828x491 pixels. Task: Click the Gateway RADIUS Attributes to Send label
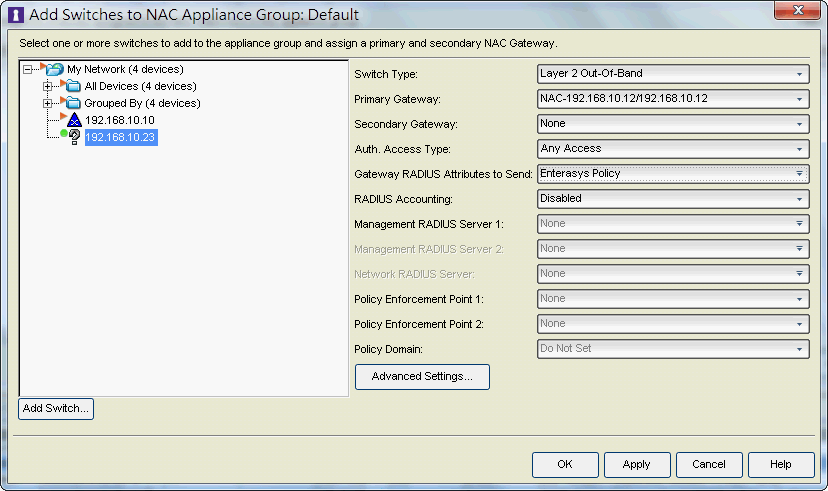[444, 174]
